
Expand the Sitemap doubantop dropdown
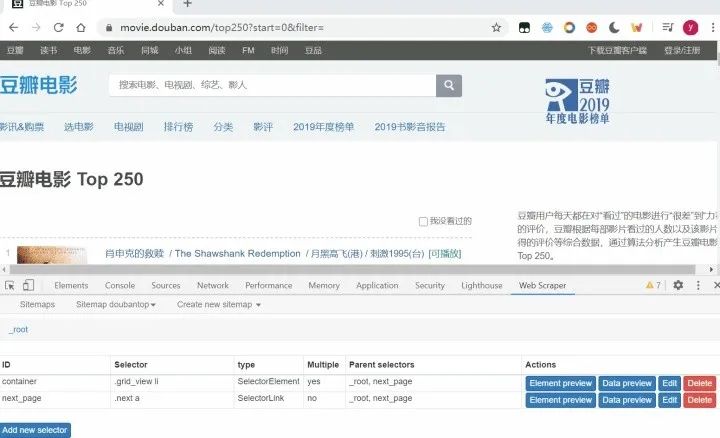[116, 304]
